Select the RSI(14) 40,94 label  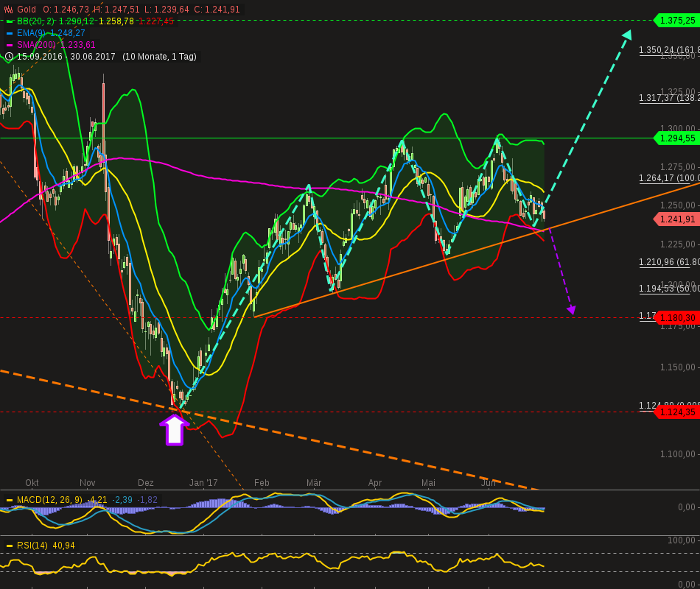(x=46, y=546)
